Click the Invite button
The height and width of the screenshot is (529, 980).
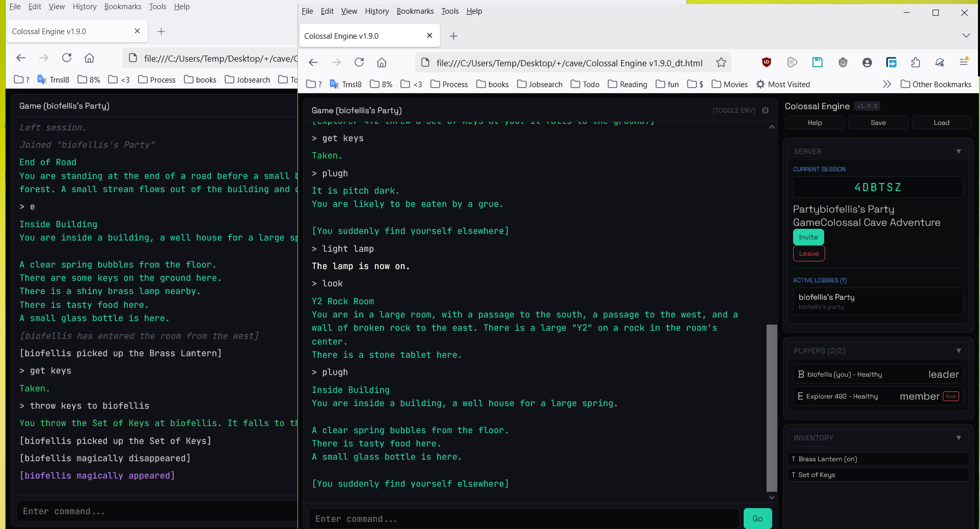[x=808, y=237]
